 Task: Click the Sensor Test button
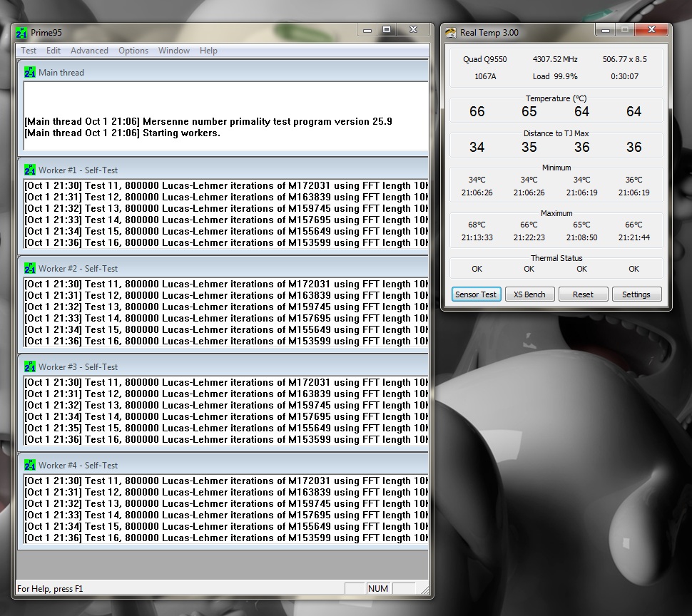pyautogui.click(x=476, y=294)
